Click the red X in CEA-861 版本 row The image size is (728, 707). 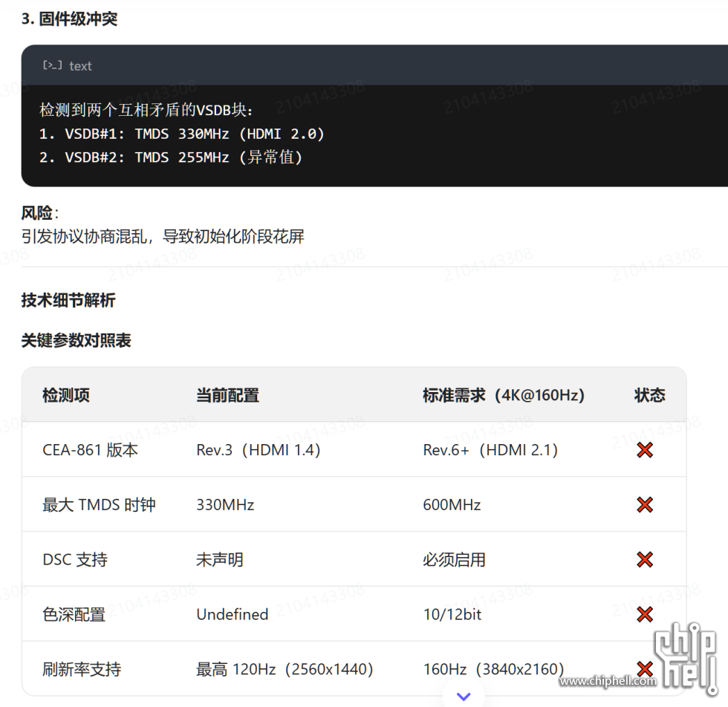(645, 450)
